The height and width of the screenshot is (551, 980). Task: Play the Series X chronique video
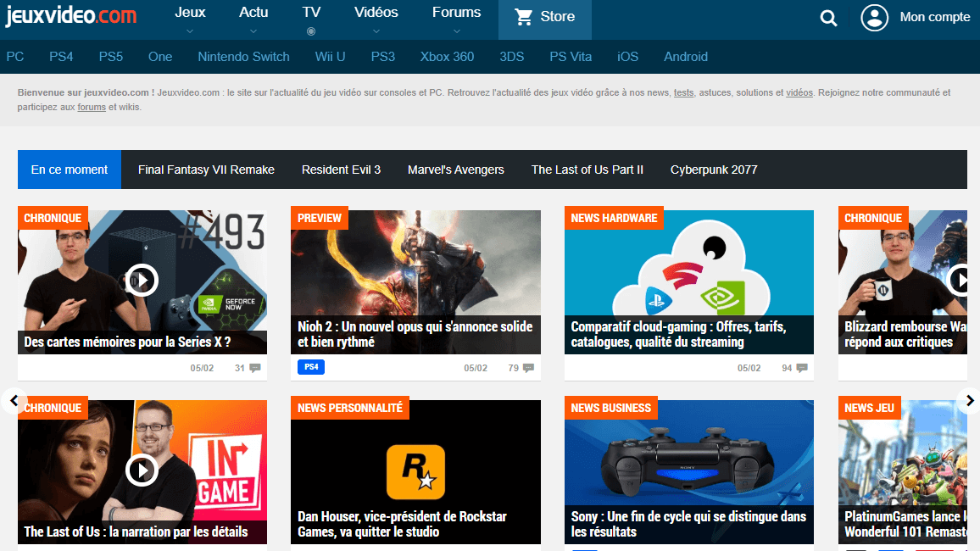(142, 279)
